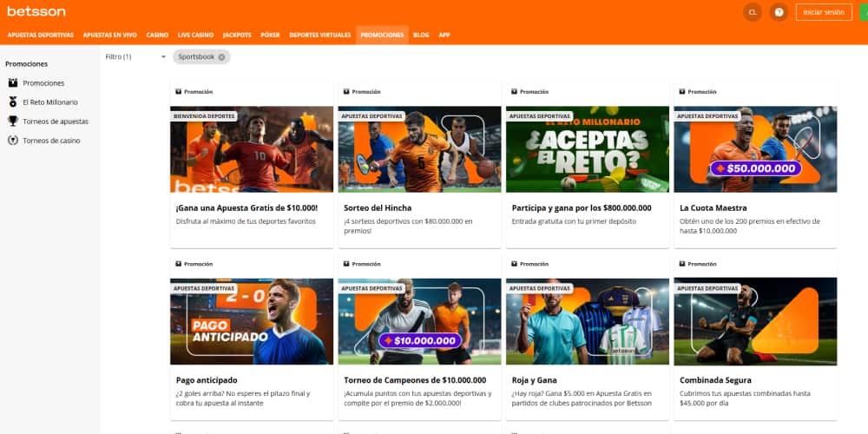Viewport: 868px width, 434px height.
Task: Click Torneo de Campeones de $10.000.000 title
Action: coord(415,380)
